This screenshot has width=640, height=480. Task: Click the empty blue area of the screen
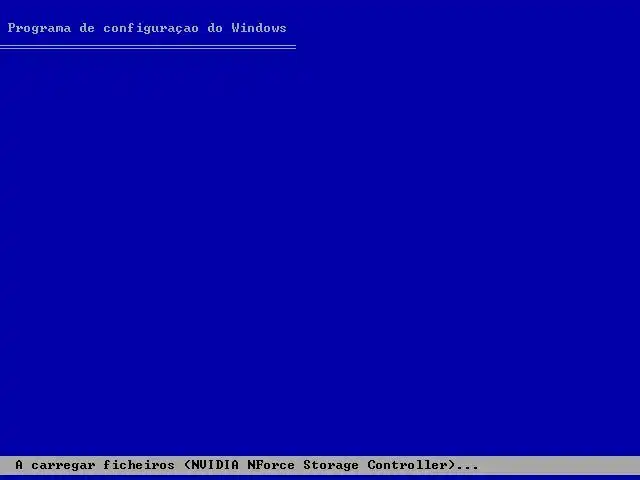coord(320,245)
